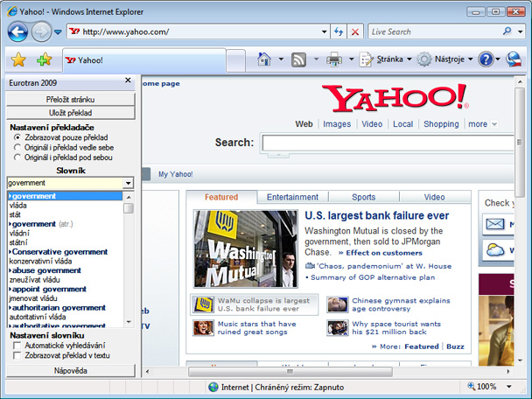This screenshot has height=399, width=532.
Task: Click the Přeložit stránku button
Action: pos(71,100)
